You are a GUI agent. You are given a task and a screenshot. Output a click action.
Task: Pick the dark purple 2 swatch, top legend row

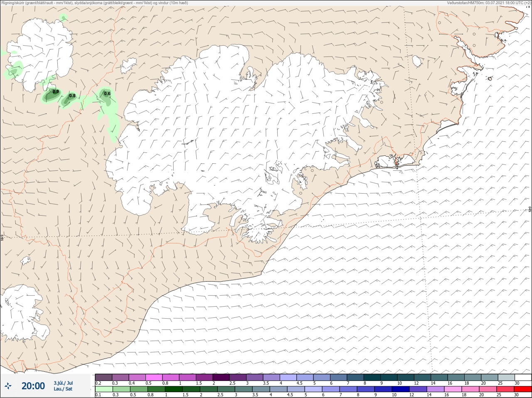click(221, 377)
